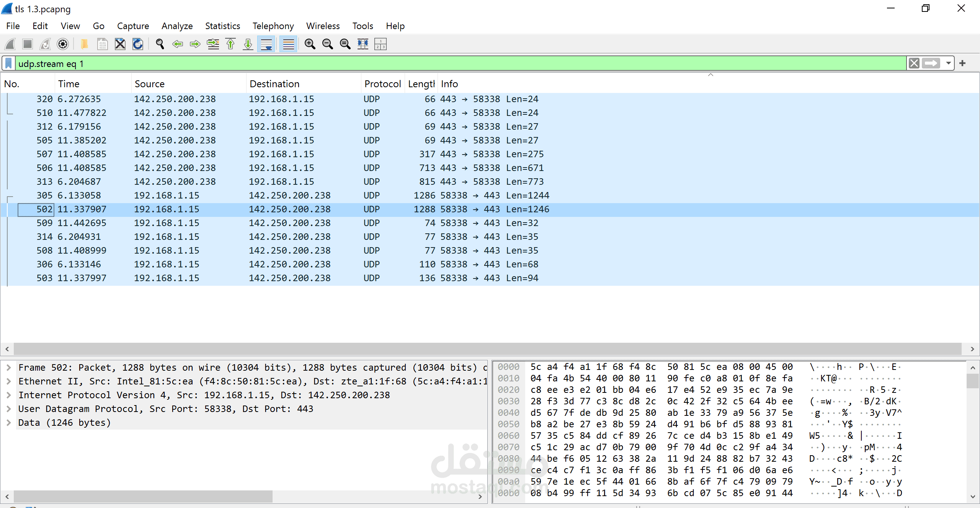The image size is (980, 508).
Task: Toggle packet colorization rules
Action: [x=288, y=44]
